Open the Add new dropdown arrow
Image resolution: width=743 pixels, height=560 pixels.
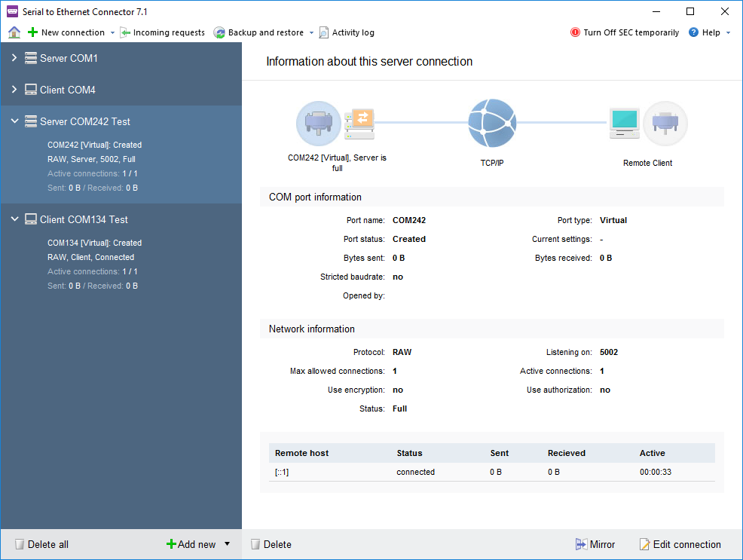[x=228, y=544]
